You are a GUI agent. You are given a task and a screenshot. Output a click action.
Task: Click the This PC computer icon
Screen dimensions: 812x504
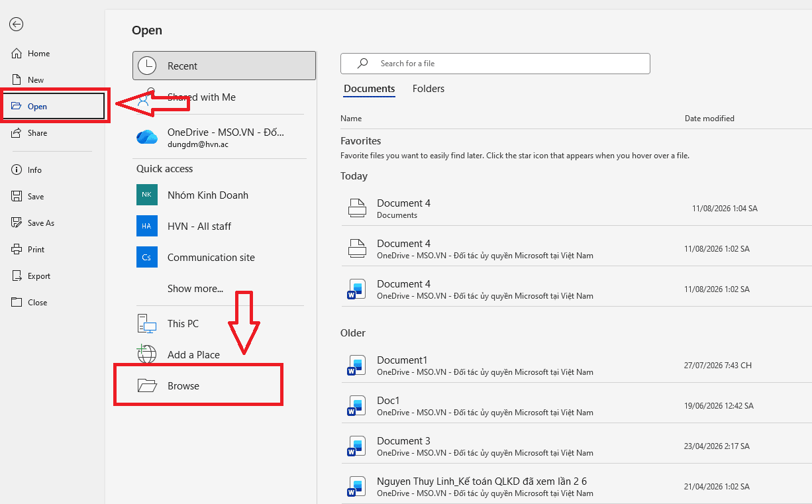coord(147,323)
